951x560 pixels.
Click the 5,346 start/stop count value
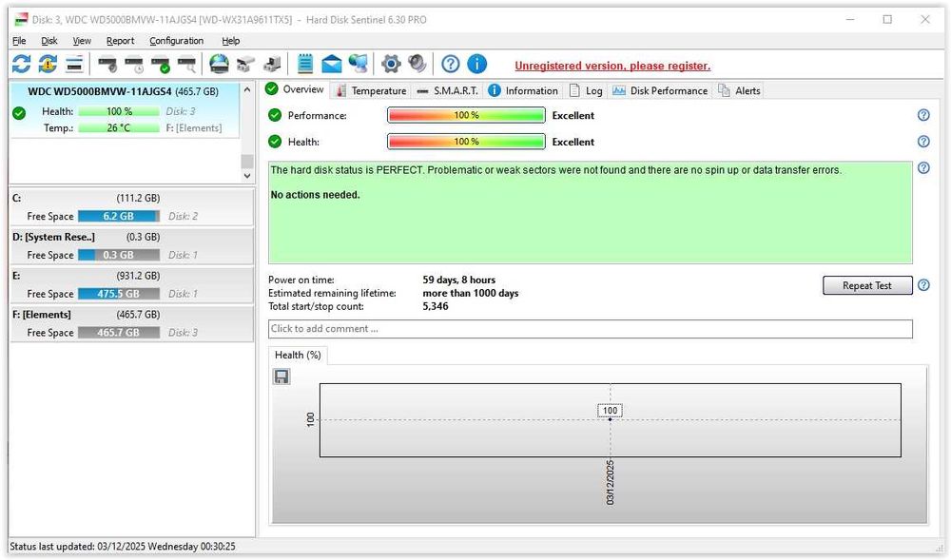tap(436, 306)
